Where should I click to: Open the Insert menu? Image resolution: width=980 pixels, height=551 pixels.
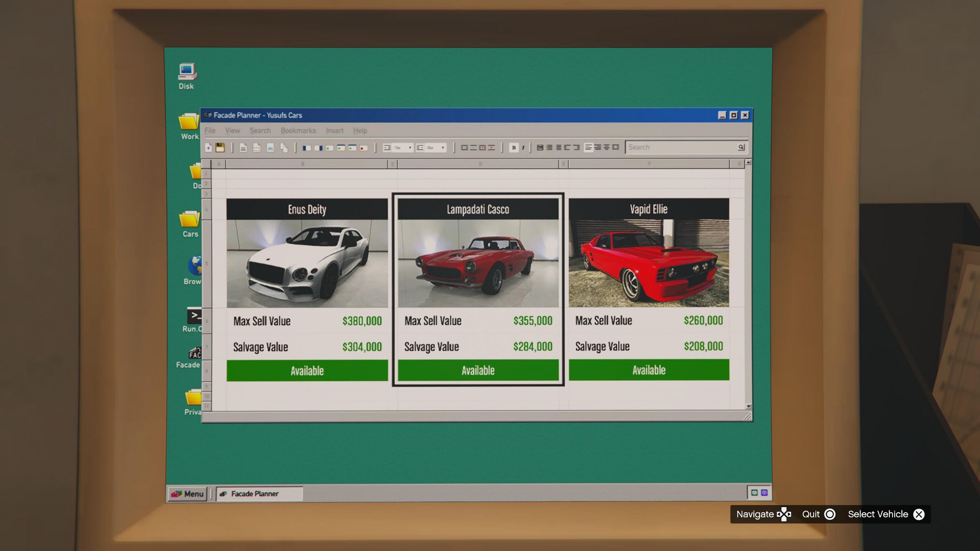coord(334,130)
